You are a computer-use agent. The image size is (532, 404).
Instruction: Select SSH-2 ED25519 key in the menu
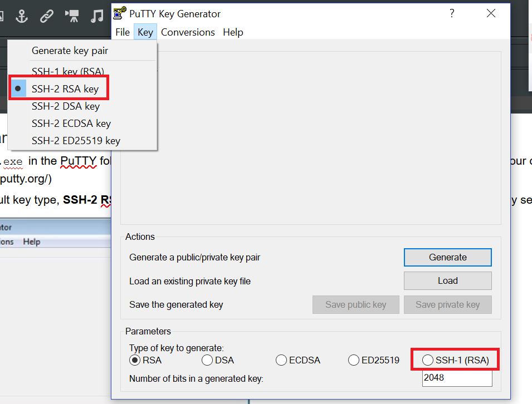(76, 140)
